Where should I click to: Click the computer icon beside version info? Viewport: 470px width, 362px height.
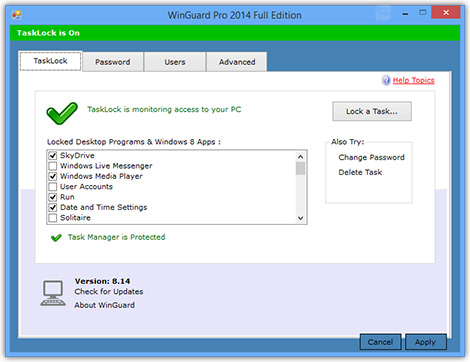pyautogui.click(x=53, y=293)
